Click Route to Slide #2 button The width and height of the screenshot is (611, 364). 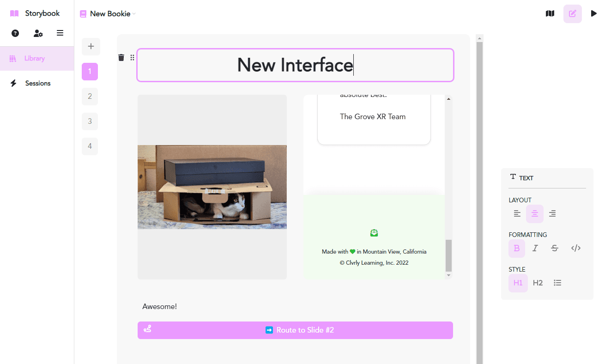(295, 330)
